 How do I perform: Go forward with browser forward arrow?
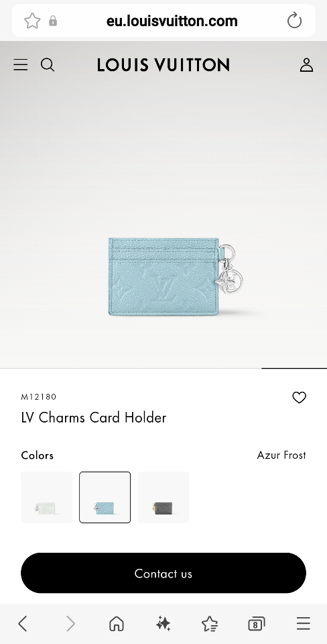coord(70,624)
